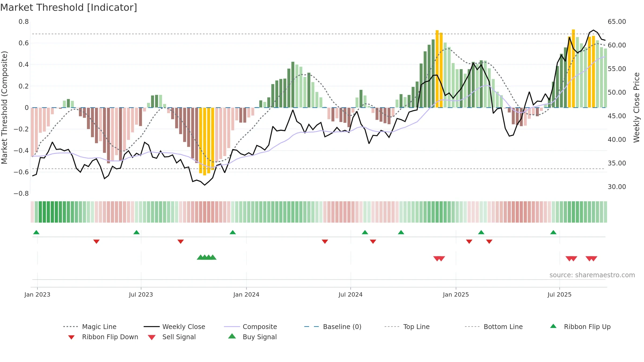Select the green flip-up triangle around Feb 2025
This screenshot has width=644, height=362.
(x=481, y=232)
